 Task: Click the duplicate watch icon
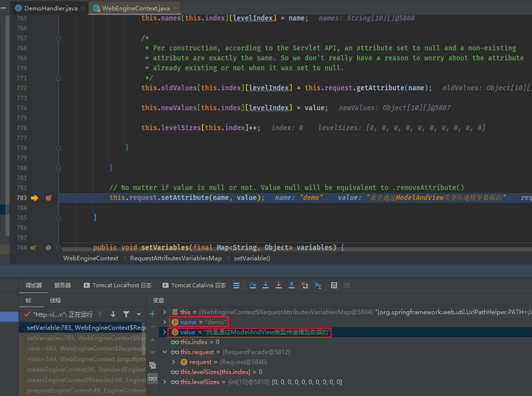[153, 366]
